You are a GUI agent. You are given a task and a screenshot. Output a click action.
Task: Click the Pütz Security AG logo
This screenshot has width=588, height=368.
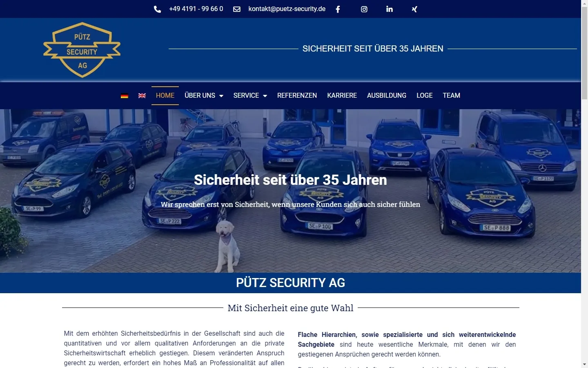pos(82,50)
